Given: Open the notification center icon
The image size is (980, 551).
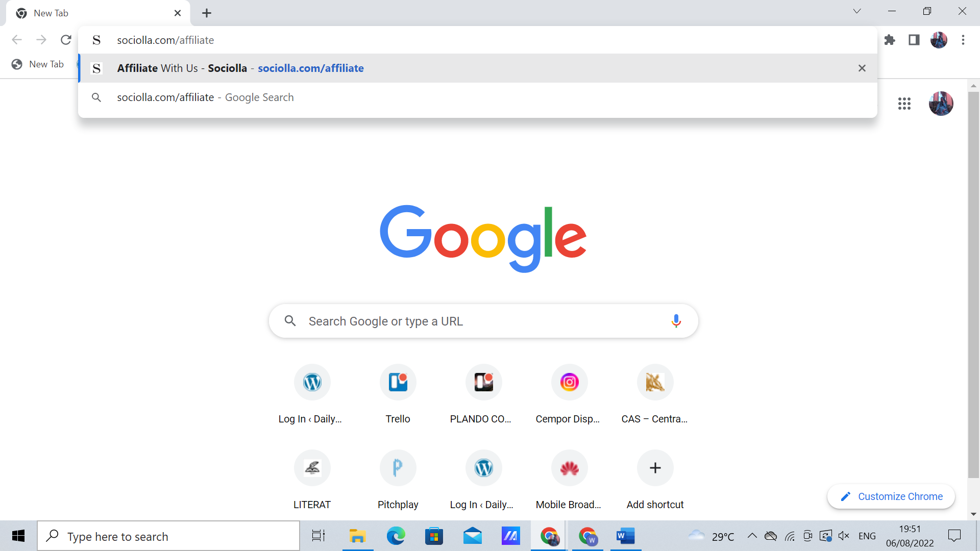Looking at the screenshot, I should [x=954, y=536].
